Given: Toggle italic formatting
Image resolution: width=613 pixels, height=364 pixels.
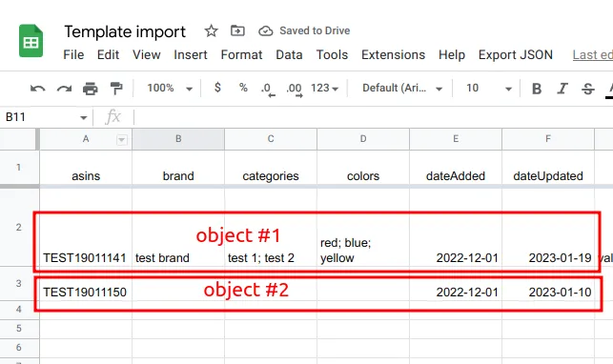Looking at the screenshot, I should (562, 89).
